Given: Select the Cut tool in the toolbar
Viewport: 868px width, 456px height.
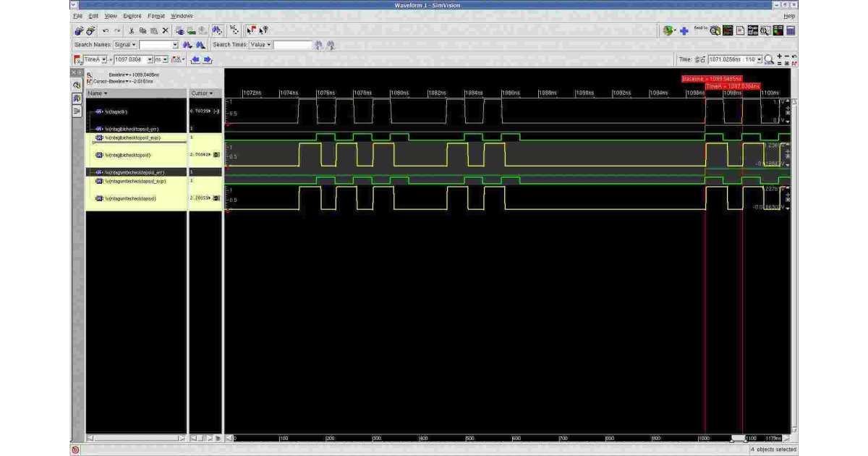Looking at the screenshot, I should point(131,30).
